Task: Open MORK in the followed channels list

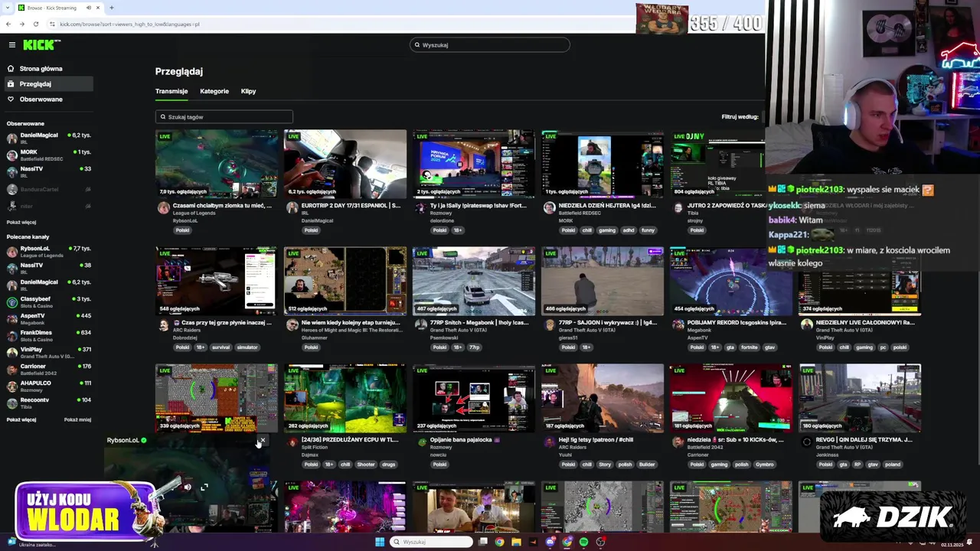Action: (x=48, y=155)
